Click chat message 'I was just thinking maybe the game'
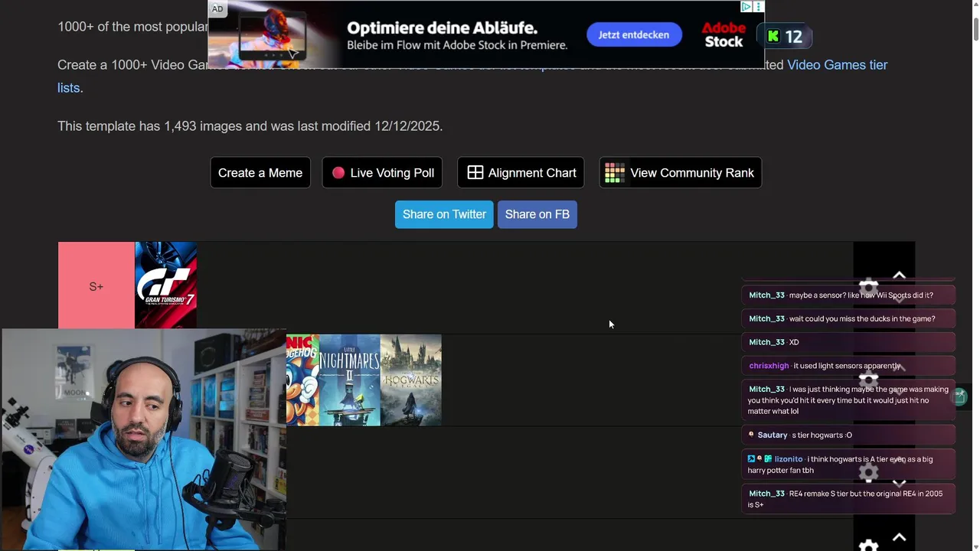 848,400
